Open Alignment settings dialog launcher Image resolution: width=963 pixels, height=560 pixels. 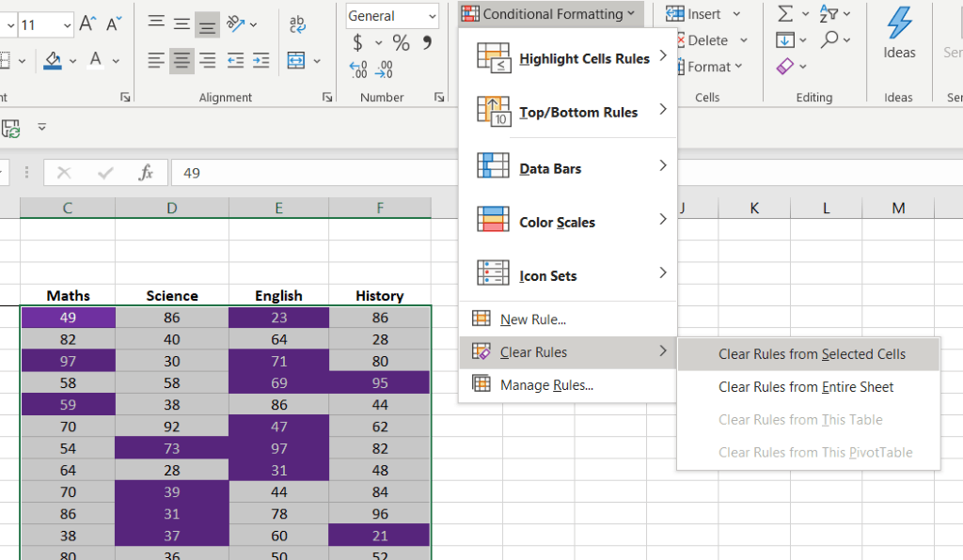click(327, 97)
